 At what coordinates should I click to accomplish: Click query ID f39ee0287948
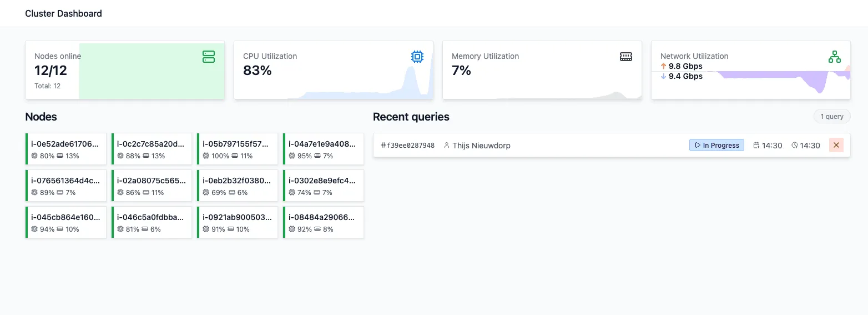click(x=411, y=146)
